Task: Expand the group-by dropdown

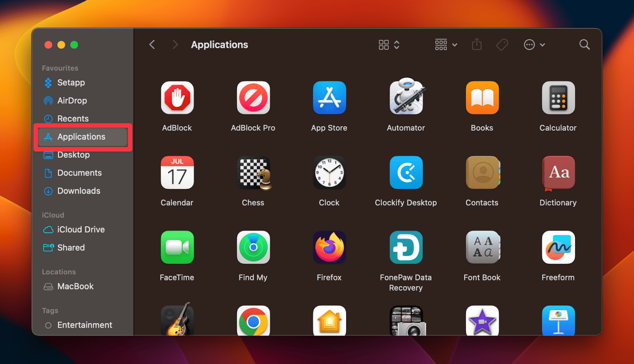Action: (445, 44)
